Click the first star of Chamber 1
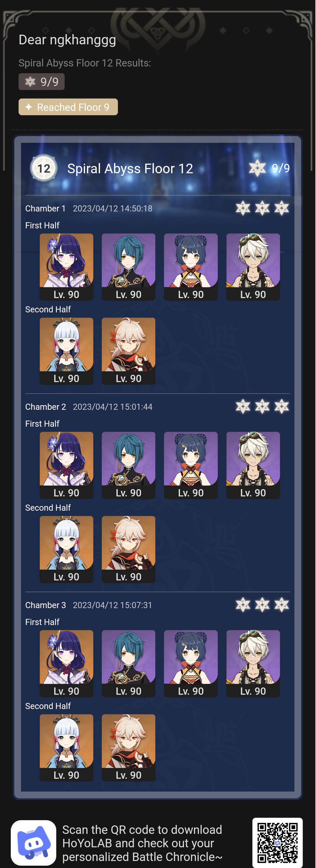This screenshot has width=316, height=868. tap(243, 208)
